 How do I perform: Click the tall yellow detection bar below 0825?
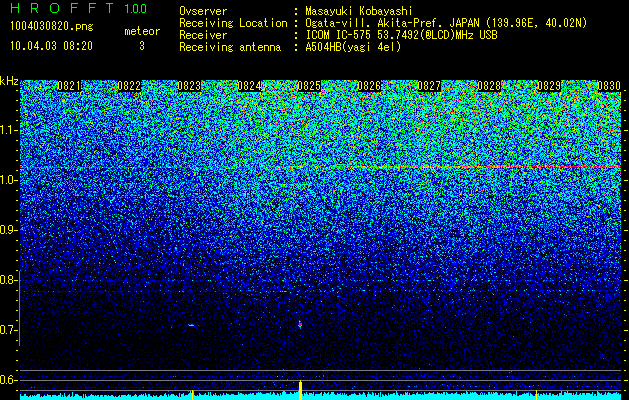(x=300, y=390)
